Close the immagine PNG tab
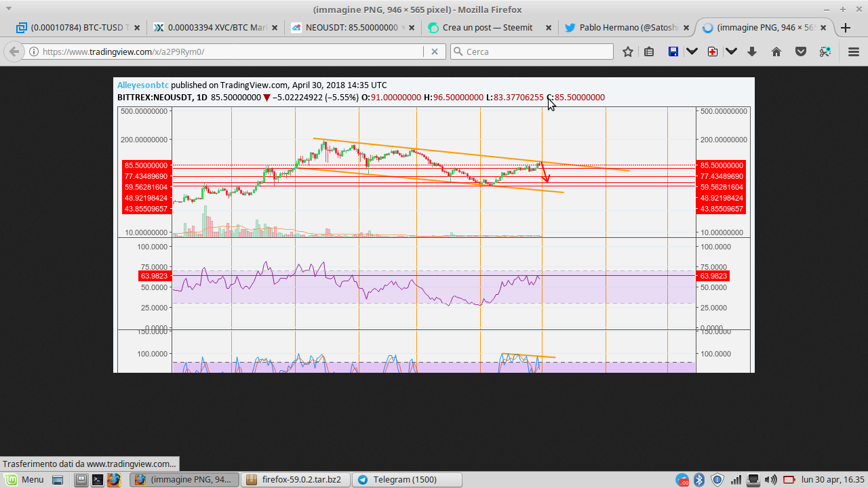This screenshot has width=868, height=488. tap(824, 28)
